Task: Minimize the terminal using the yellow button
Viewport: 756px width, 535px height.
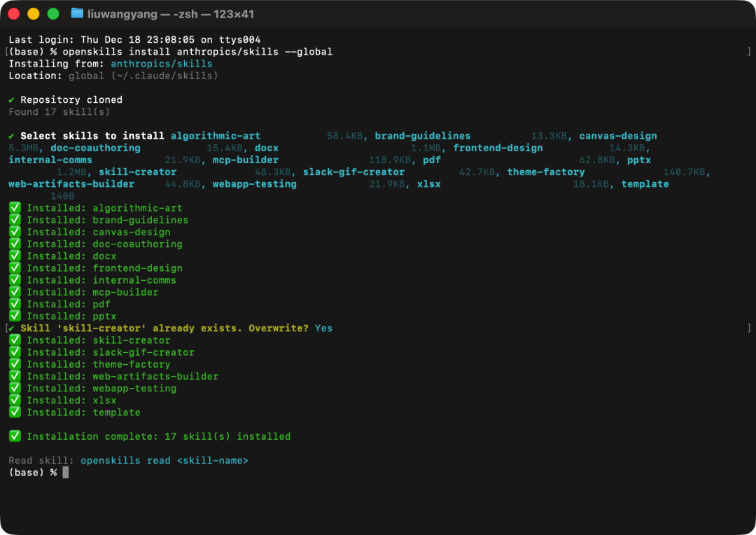Action: point(33,13)
